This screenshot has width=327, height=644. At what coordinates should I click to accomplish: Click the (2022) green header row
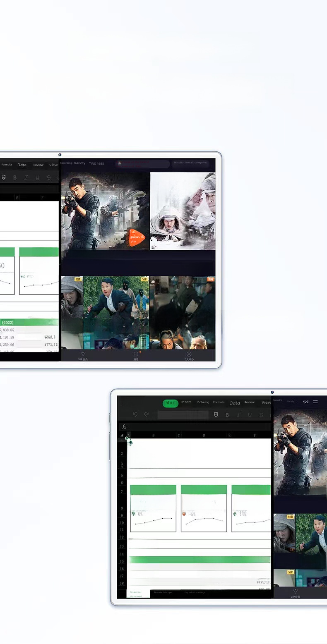29,322
